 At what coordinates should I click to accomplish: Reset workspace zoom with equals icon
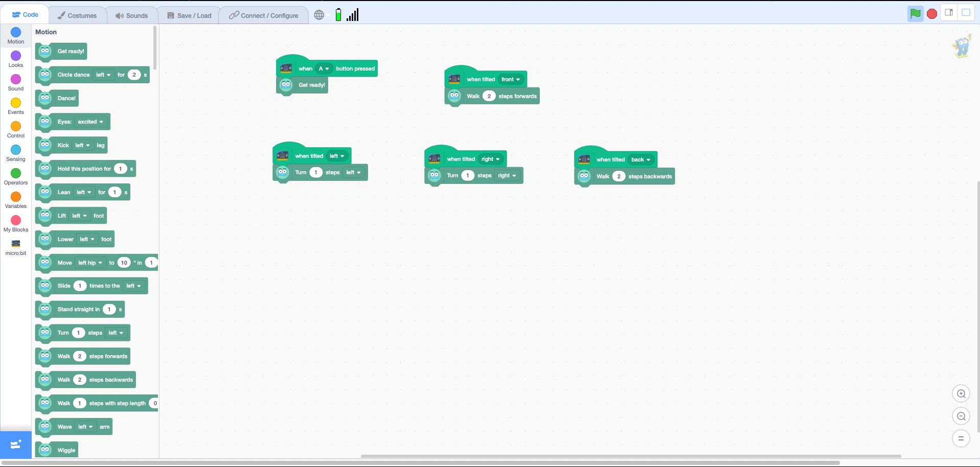pos(961,438)
